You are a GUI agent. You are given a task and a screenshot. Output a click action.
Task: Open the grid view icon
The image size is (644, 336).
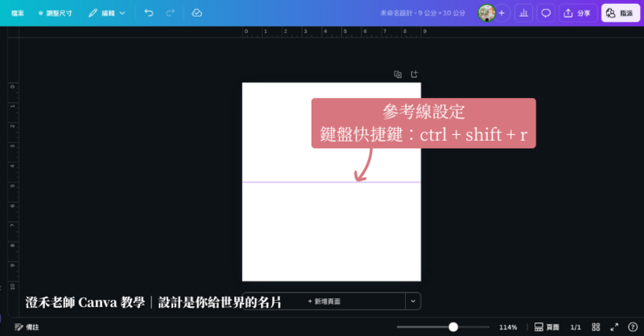pos(595,327)
